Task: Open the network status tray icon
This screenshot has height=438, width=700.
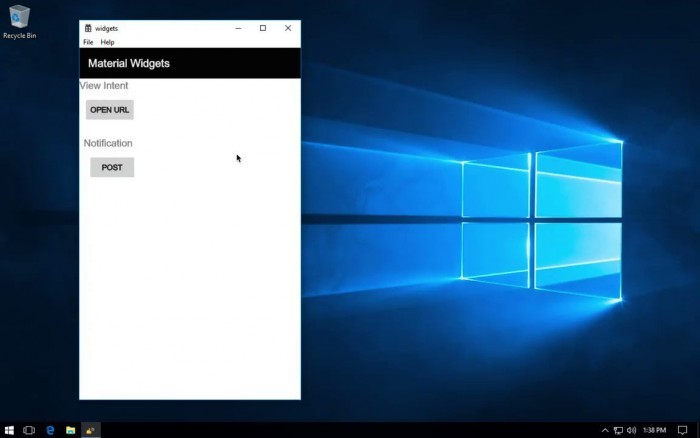Action: (618, 430)
